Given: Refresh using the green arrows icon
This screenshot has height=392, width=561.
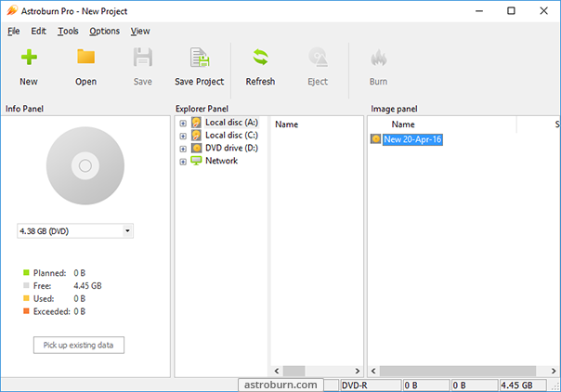Looking at the screenshot, I should coord(260,58).
